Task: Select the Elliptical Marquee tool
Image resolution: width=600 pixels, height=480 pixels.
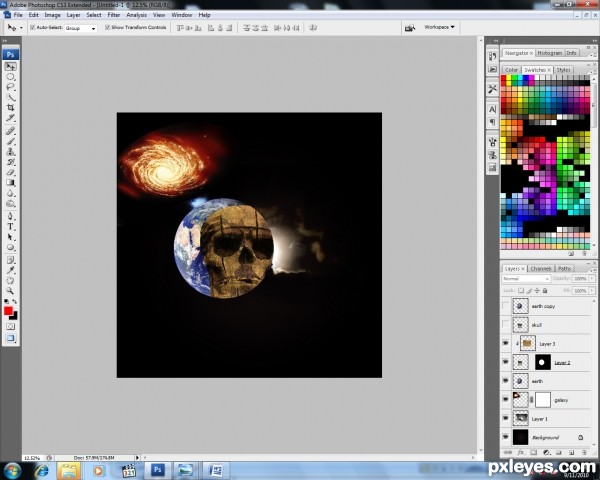Action: [10, 77]
